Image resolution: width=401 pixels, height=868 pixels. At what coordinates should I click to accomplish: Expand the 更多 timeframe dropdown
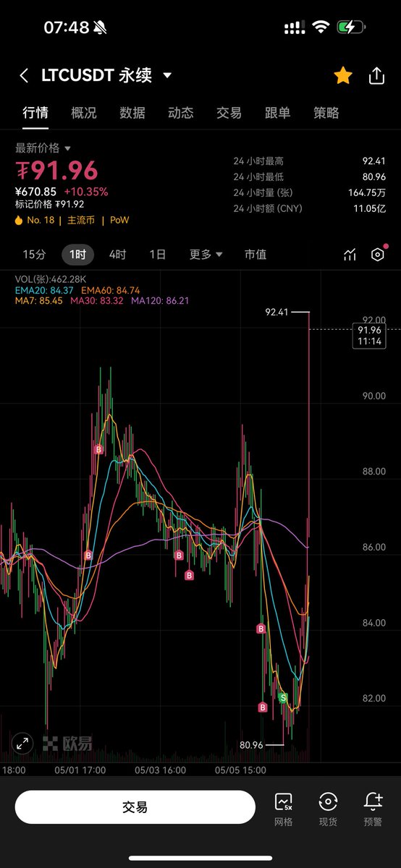click(x=206, y=255)
